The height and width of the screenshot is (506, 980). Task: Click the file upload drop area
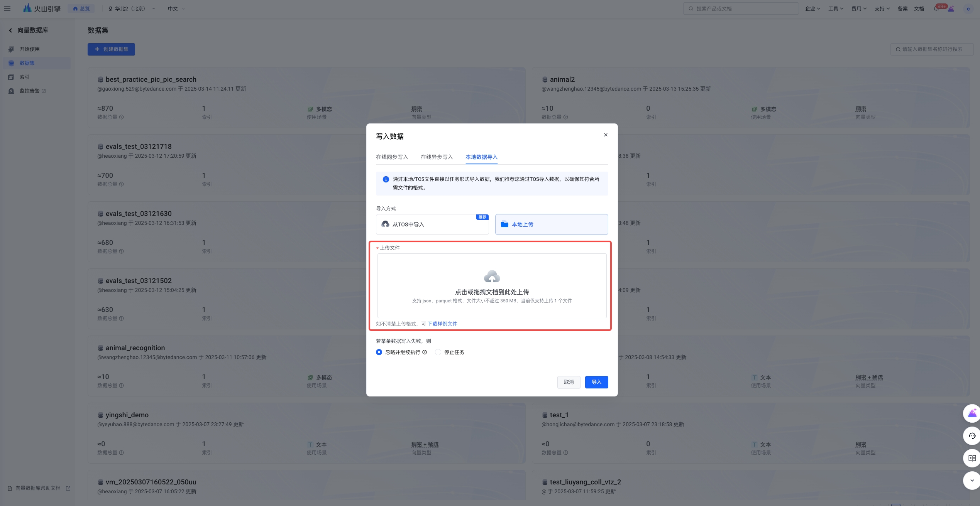click(x=492, y=286)
